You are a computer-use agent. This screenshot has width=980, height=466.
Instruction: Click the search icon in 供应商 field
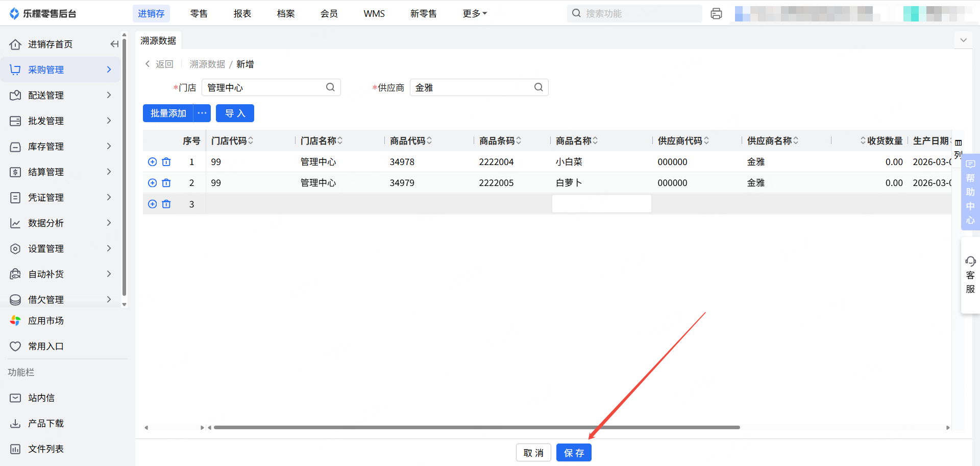(x=538, y=87)
